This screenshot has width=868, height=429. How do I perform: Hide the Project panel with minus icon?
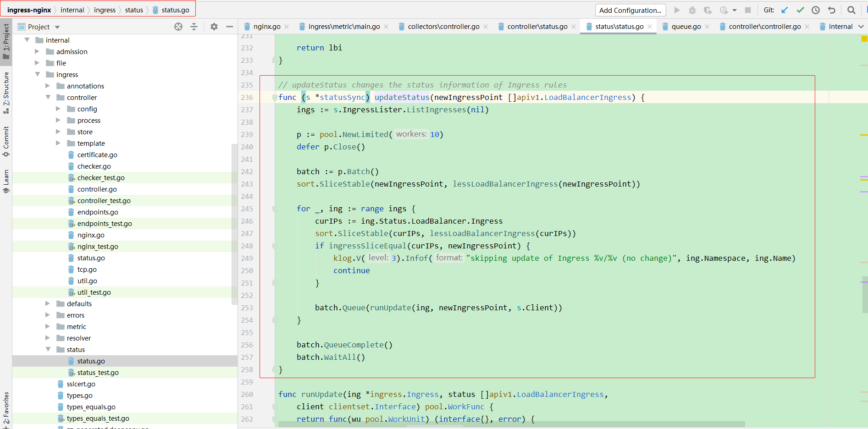pyautogui.click(x=230, y=27)
